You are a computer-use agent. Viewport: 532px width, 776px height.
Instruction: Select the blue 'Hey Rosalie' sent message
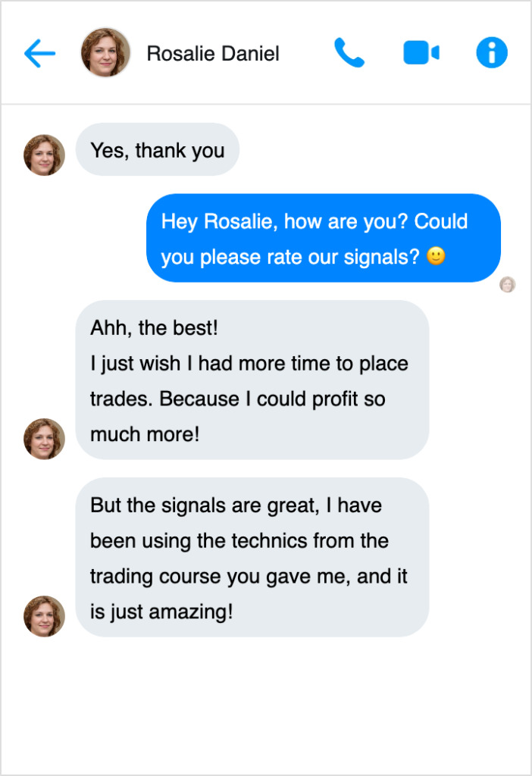point(323,238)
